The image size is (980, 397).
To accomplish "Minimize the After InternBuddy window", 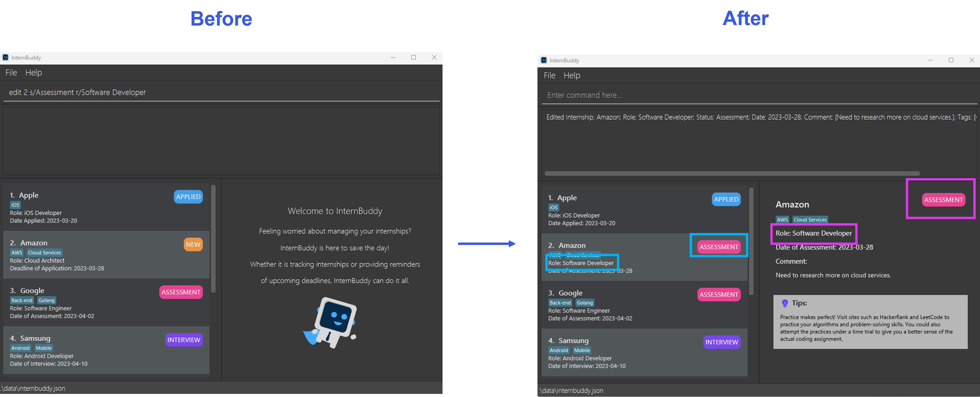I will pos(931,60).
